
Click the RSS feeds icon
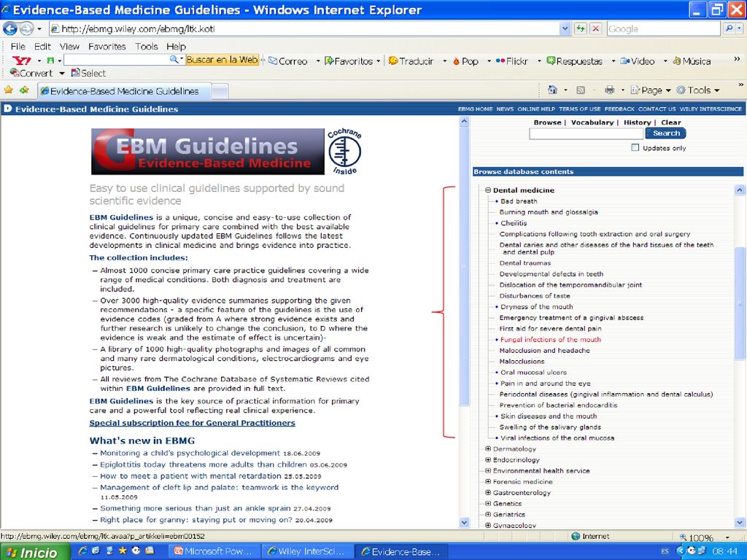click(580, 90)
